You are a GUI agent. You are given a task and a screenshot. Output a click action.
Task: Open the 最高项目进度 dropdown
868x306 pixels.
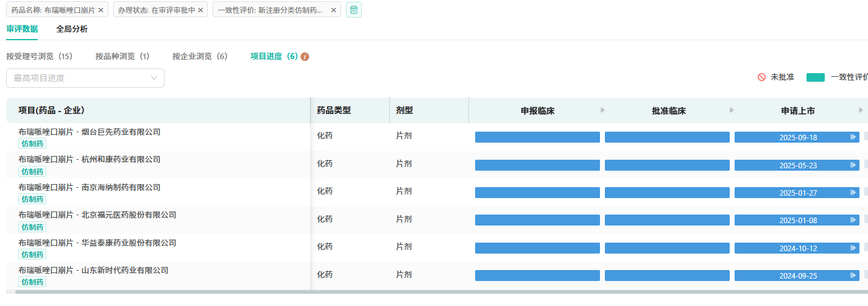coord(85,78)
